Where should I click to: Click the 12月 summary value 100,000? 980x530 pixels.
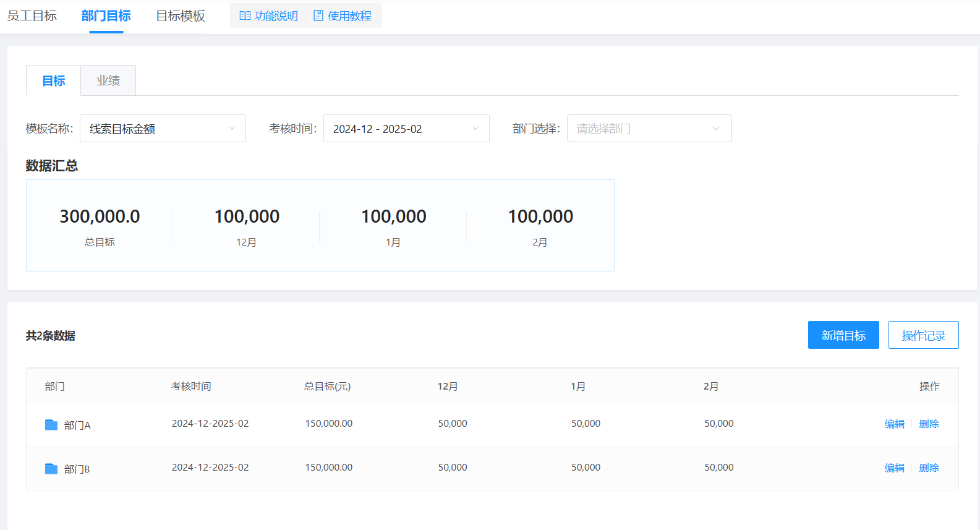pyautogui.click(x=247, y=216)
